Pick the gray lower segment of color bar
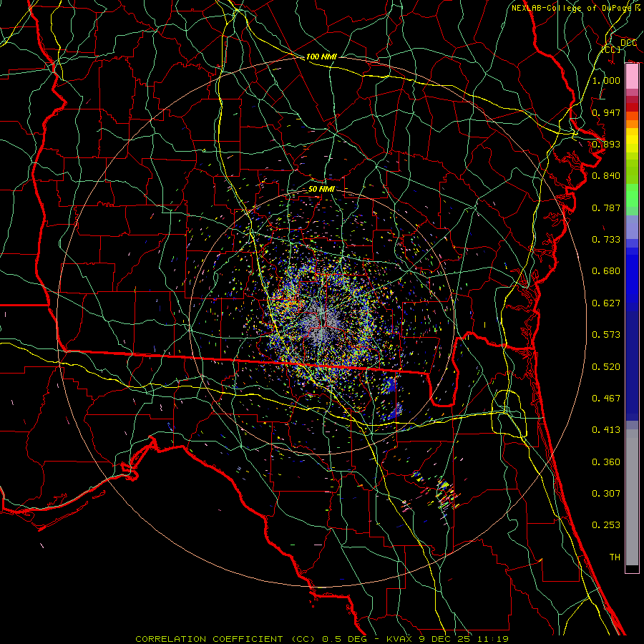Viewport: 644px width, 644px height. tap(632, 497)
